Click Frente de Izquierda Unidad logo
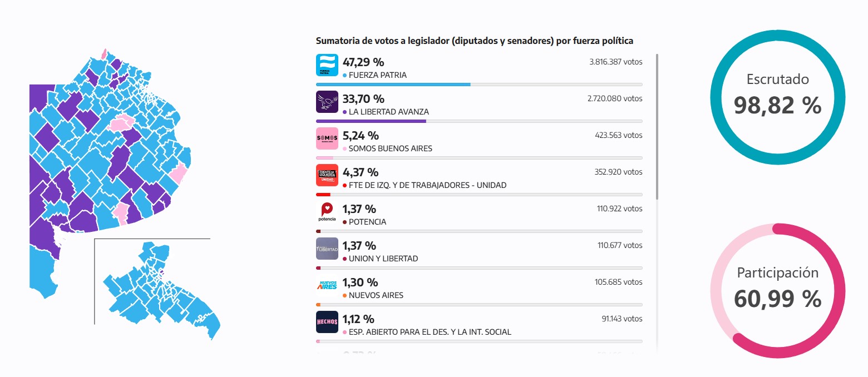Screen dimensions: 868x377 pos(327,175)
